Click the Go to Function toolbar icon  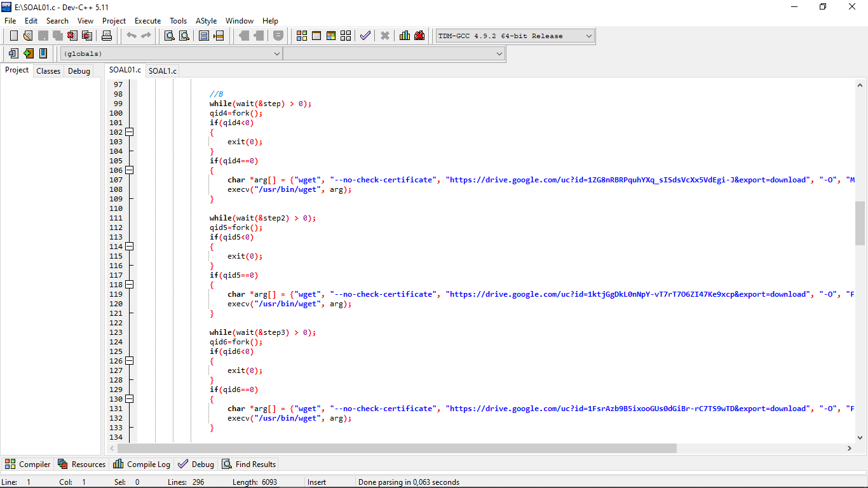coord(204,36)
